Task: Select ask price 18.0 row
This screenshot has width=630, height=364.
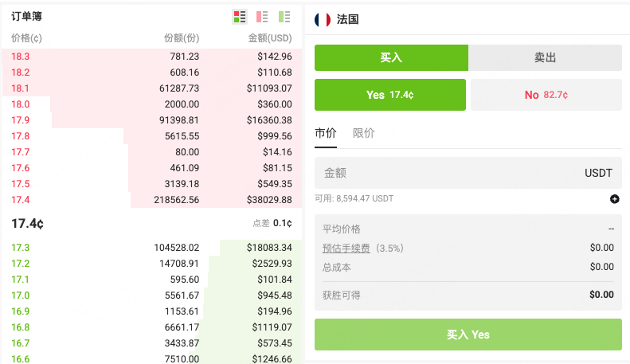Action: coord(152,104)
